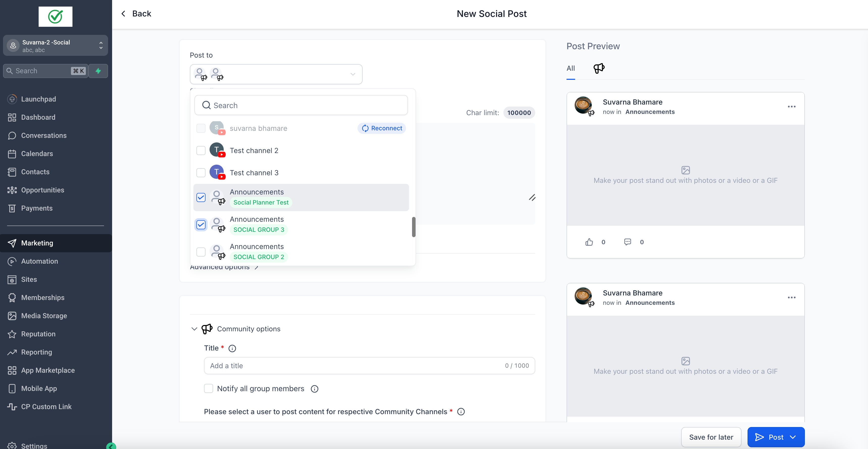Viewport: 868px width, 449px height.
Task: Click the Community megaphone preview tab icon
Action: pos(599,68)
